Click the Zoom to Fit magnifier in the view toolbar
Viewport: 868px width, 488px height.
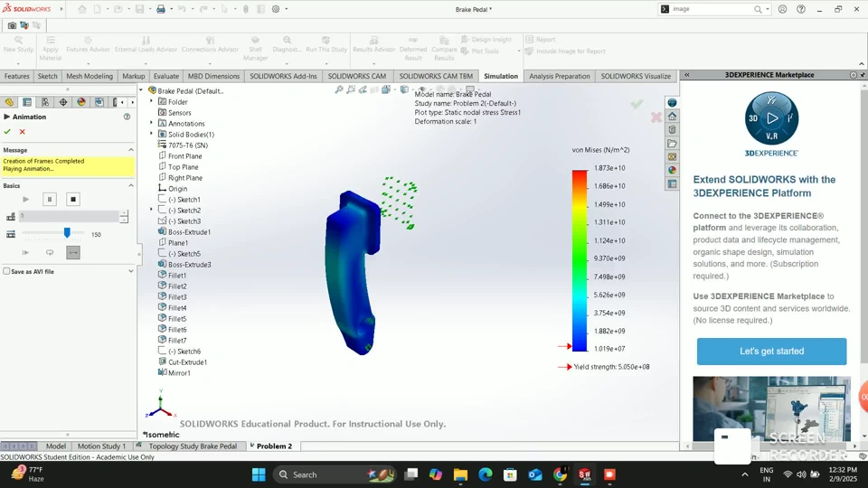click(339, 89)
